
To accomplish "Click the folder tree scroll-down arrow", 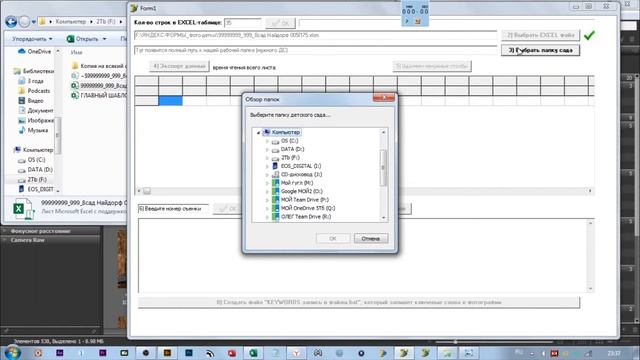I will pos(383,218).
